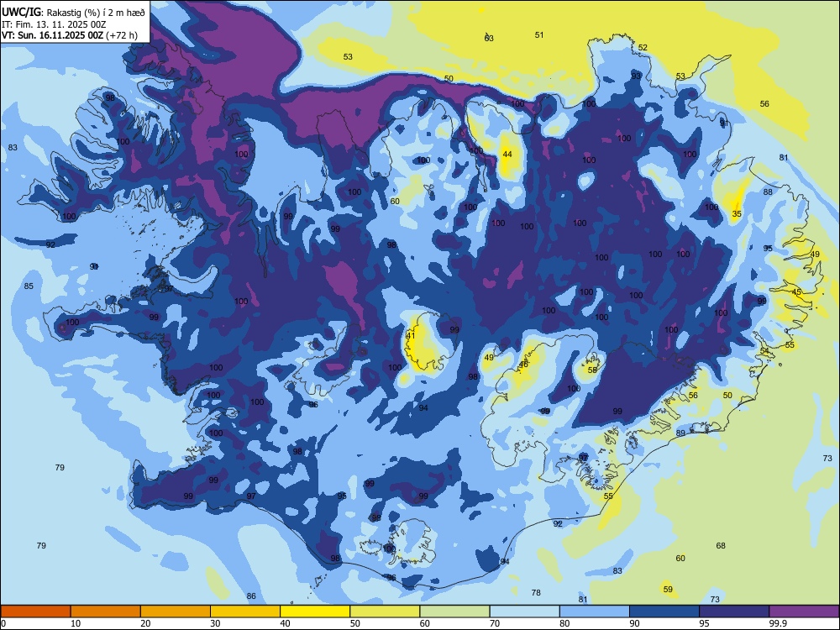Screen dimensions: 840x630
Task: Click the '52' value at the northeast coast
Action: [x=643, y=48]
